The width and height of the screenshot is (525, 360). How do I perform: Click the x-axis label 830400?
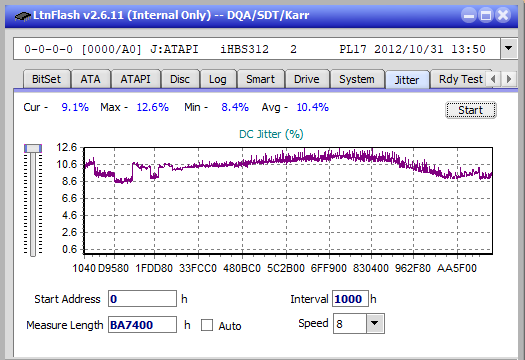coord(371,268)
